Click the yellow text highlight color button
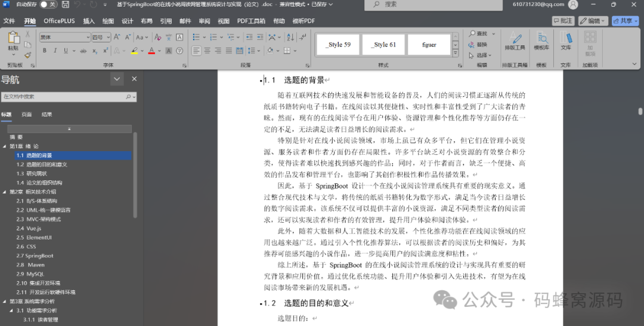Screen dimensions: 644x326 (134, 51)
